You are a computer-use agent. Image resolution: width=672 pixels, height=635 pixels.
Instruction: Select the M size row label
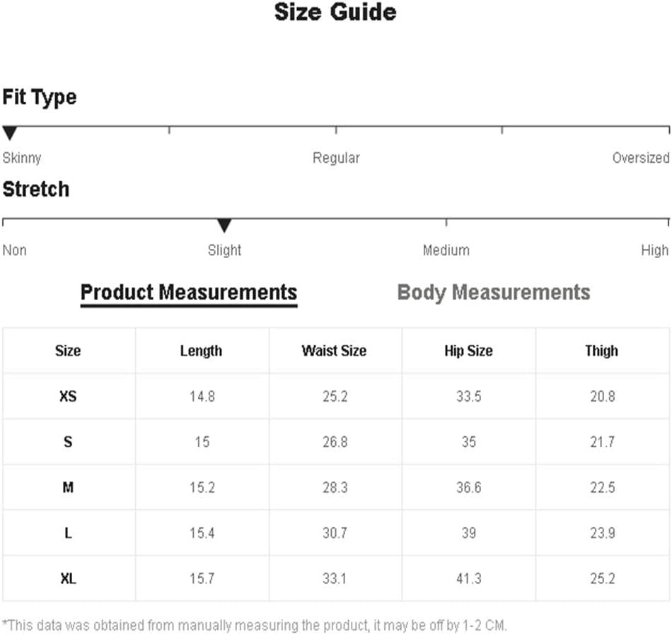click(68, 488)
